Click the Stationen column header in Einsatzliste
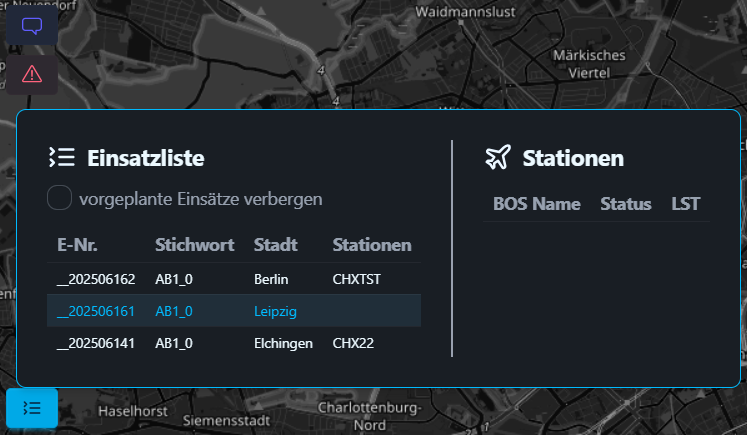Screen dimensions: 747x435 coord(372,245)
